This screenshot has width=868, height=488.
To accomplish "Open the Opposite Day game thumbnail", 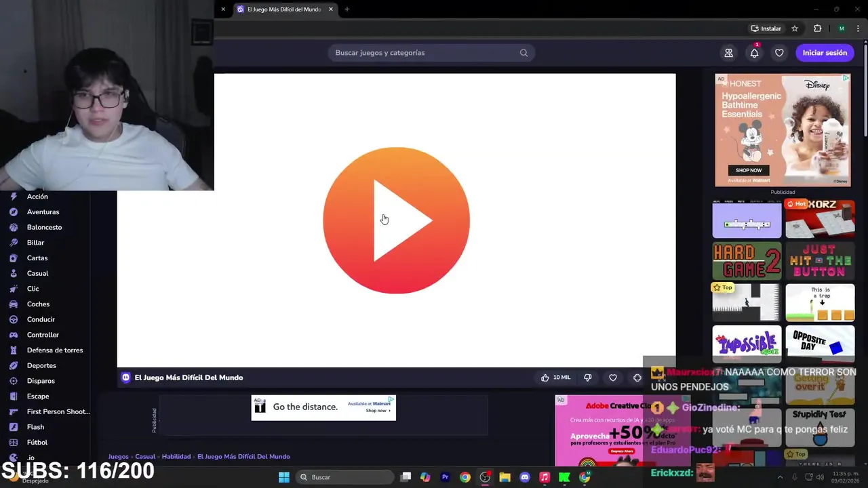I will [820, 345].
